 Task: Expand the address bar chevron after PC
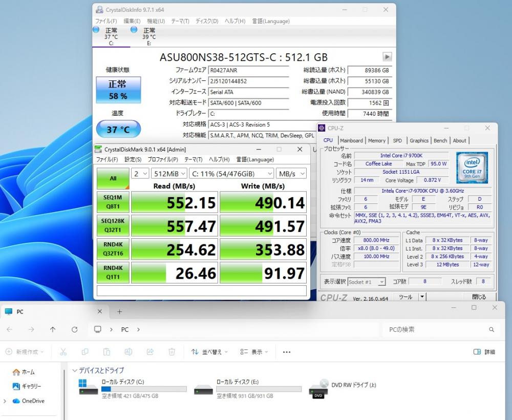click(x=138, y=329)
